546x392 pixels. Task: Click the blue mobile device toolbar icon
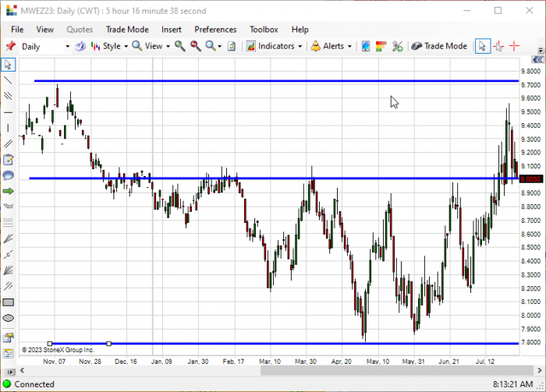coord(366,46)
